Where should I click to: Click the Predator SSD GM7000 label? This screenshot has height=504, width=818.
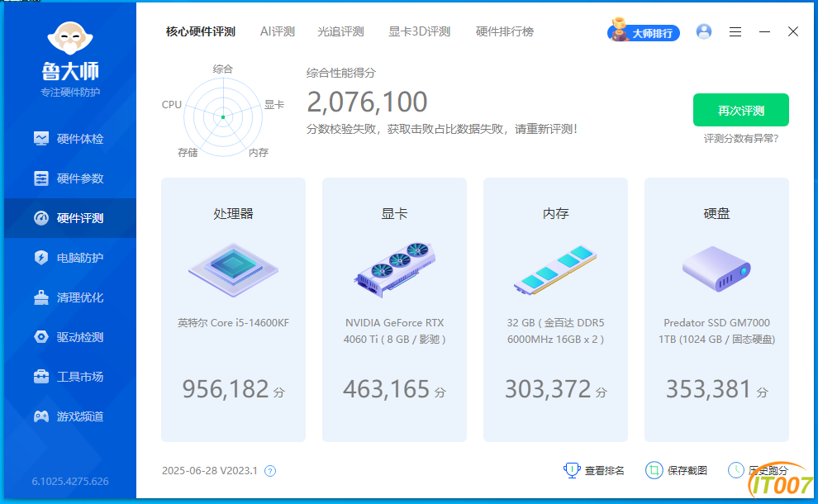tap(716, 330)
